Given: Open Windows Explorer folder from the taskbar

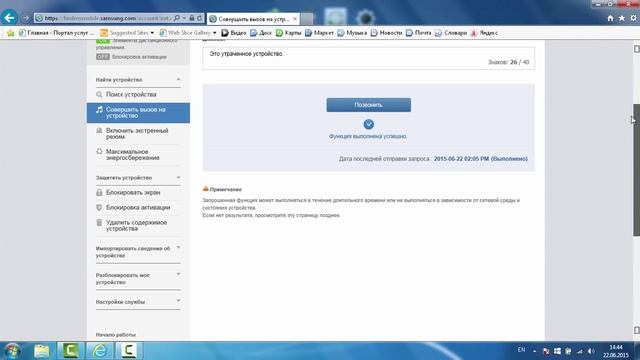Looking at the screenshot, I should [x=41, y=351].
